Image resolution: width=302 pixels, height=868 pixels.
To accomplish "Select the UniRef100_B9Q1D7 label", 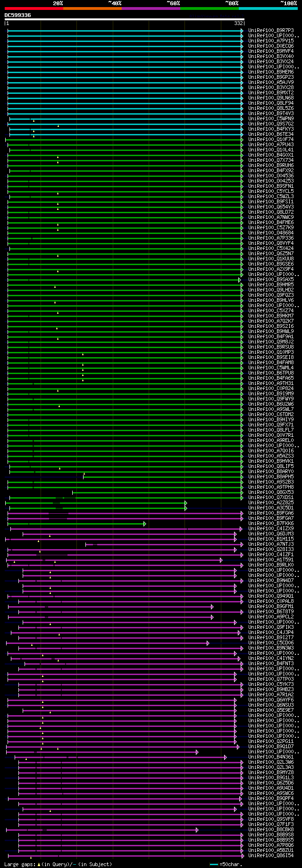I will pyautogui.click(x=271, y=746).
